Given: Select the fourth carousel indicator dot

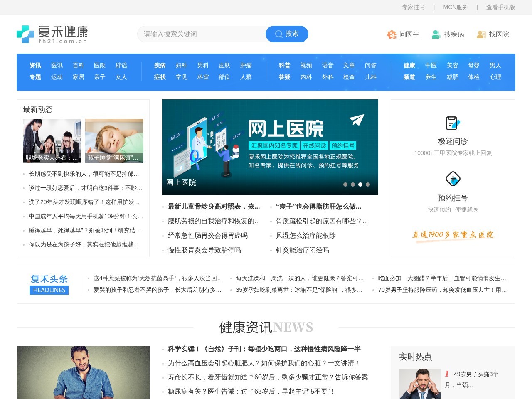Looking at the screenshot, I should [368, 184].
